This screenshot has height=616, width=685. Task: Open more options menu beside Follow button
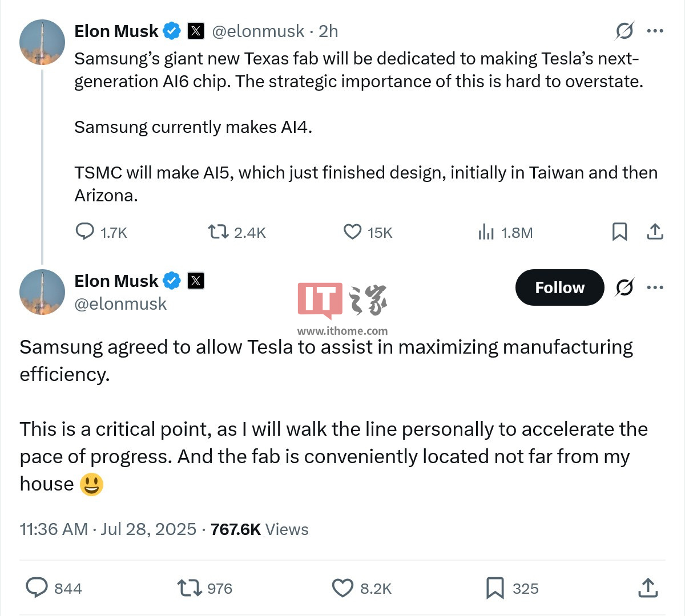(655, 287)
